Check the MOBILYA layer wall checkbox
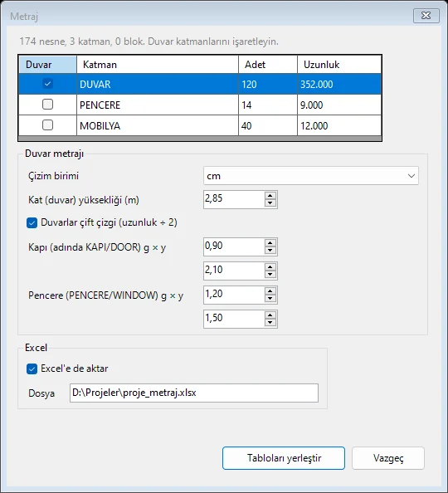The image size is (448, 493). pos(48,125)
